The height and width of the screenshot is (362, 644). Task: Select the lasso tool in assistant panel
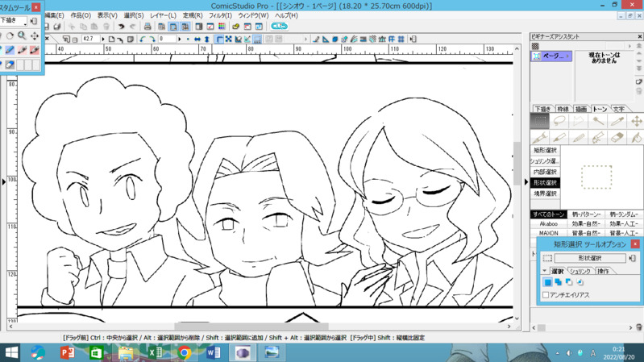(559, 121)
